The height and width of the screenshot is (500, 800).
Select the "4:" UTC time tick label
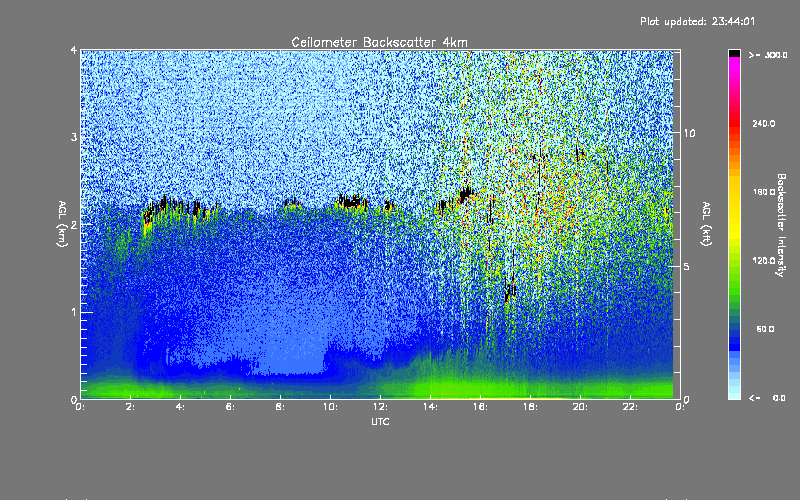[180, 407]
